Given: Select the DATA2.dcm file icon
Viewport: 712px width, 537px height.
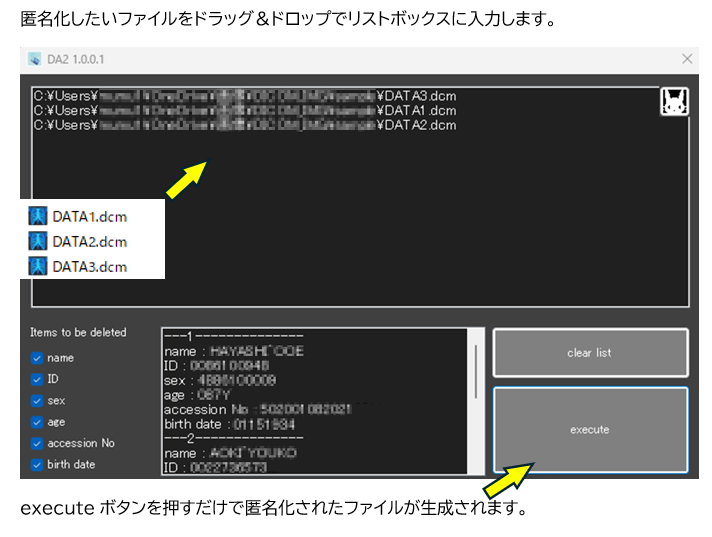Looking at the screenshot, I should [x=39, y=241].
